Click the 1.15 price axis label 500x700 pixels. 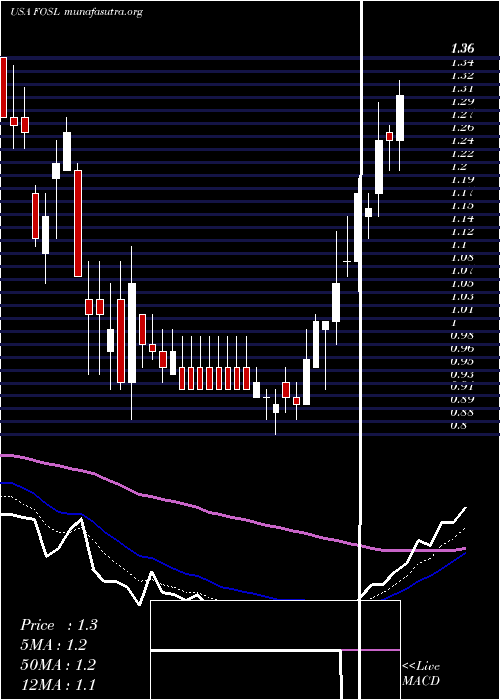(463, 205)
